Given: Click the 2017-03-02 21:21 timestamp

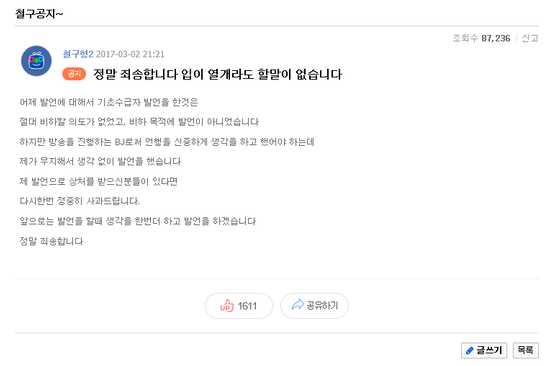Looking at the screenshot, I should click(x=130, y=54).
